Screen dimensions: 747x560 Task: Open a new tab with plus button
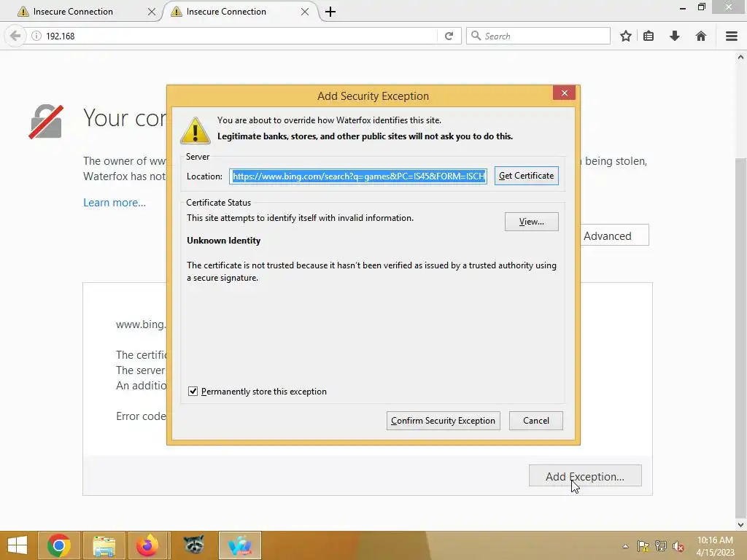pos(330,12)
